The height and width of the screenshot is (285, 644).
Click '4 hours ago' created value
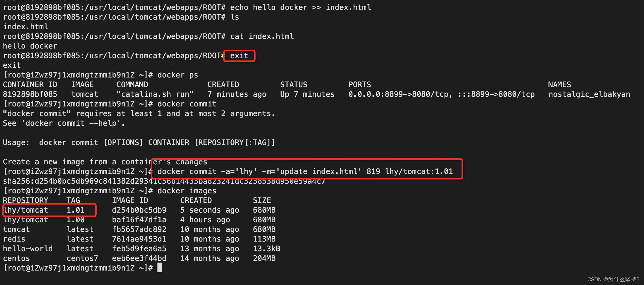click(205, 220)
